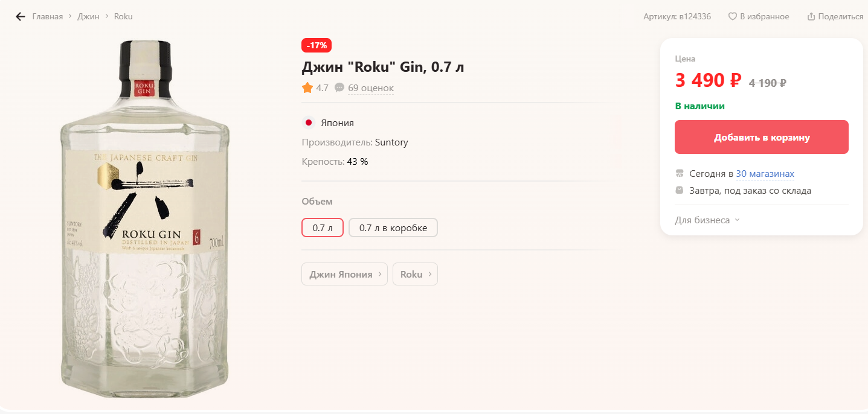Image resolution: width=868 pixels, height=414 pixels.
Task: Expand the Для бизнеса section
Action: coord(707,220)
